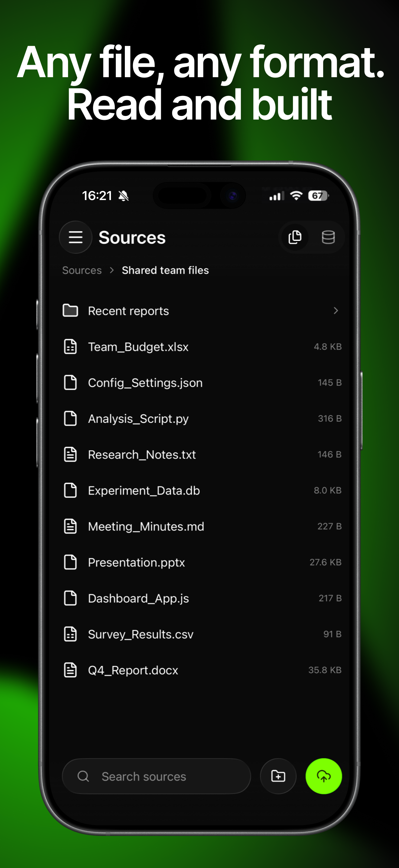Click the Recent reports folder icon

(70, 310)
